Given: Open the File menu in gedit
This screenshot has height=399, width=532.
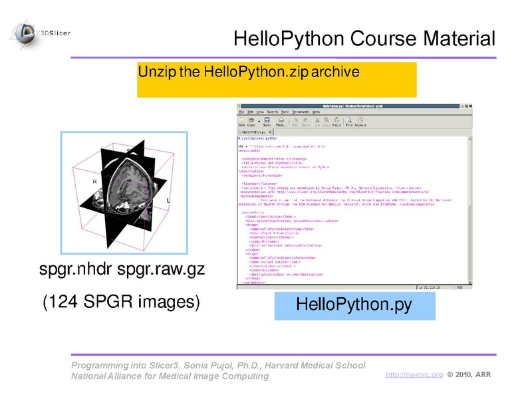Looking at the screenshot, I should [x=241, y=112].
